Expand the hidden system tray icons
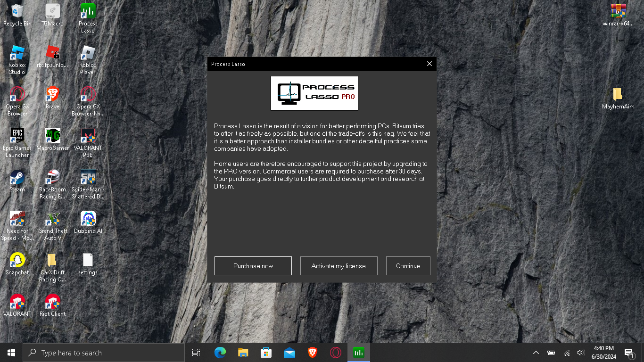 coord(536,353)
